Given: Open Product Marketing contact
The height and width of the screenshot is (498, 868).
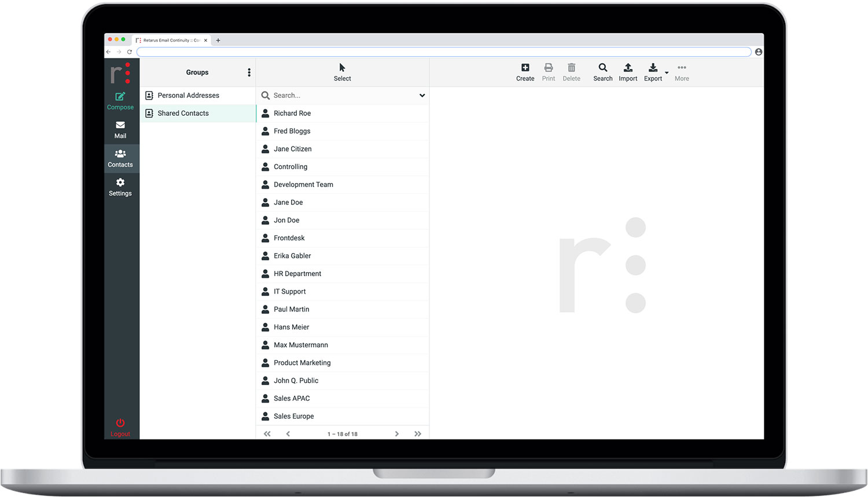Looking at the screenshot, I should click(x=343, y=363).
